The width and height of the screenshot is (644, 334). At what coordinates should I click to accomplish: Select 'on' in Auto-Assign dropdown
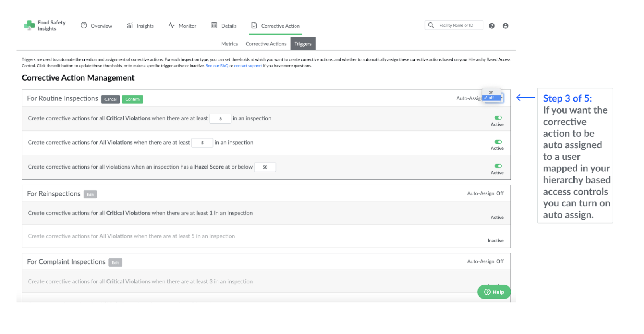coord(491,92)
